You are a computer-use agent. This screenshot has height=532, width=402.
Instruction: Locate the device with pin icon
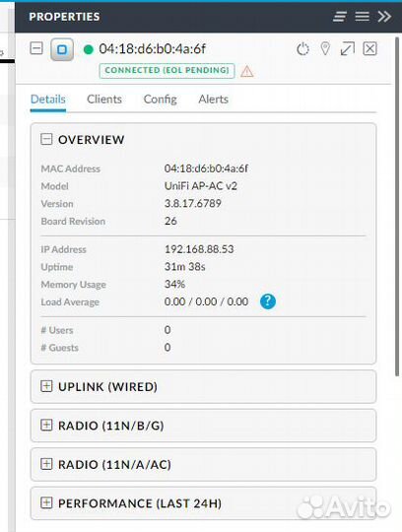pyautogui.click(x=325, y=49)
